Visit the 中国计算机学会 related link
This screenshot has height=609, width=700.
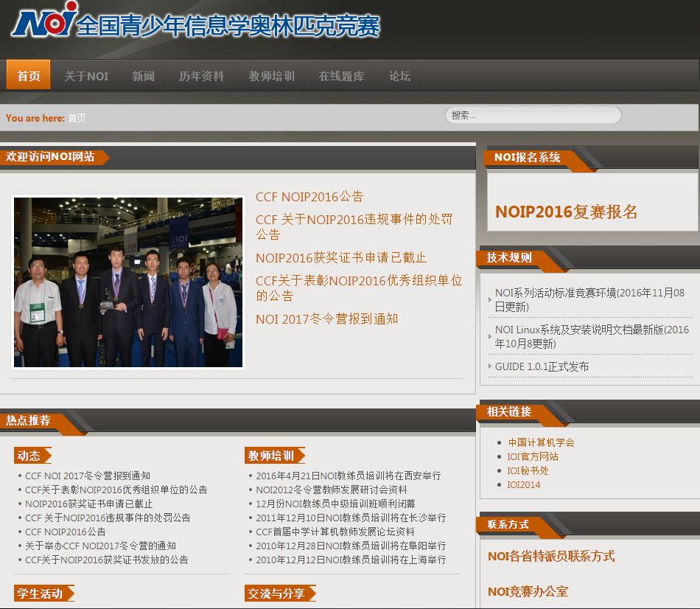541,442
